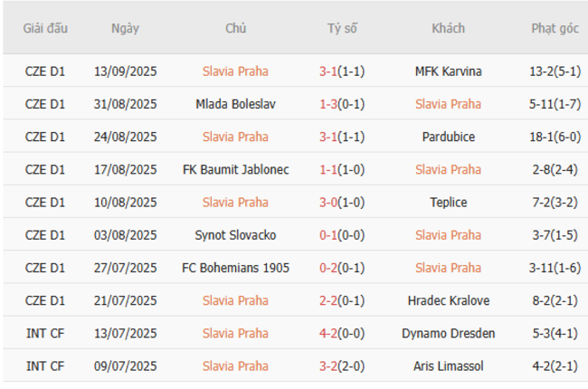View the 3-0 score versus Teplice
The width and height of the screenshot is (588, 389).
point(342,203)
